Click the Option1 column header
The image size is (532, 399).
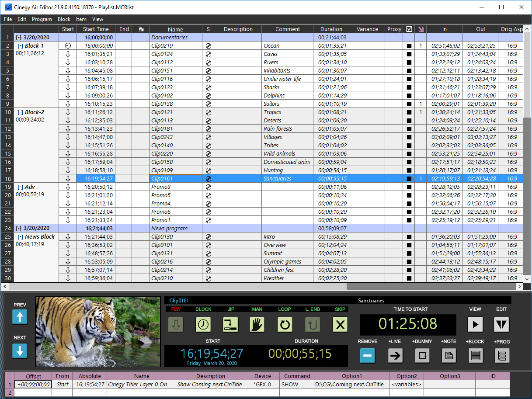pos(352,376)
